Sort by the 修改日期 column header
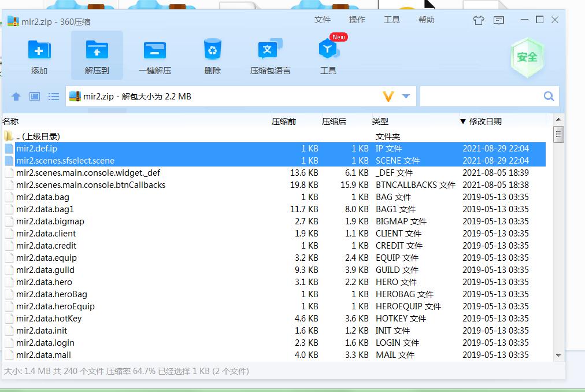Screen dimensions: 585x392 484,121
